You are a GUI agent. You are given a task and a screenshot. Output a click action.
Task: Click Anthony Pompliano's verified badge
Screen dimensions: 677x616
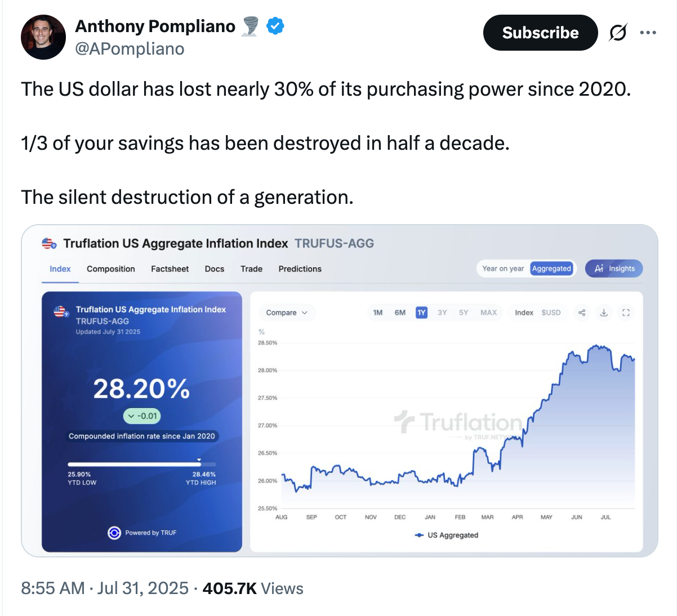[275, 25]
